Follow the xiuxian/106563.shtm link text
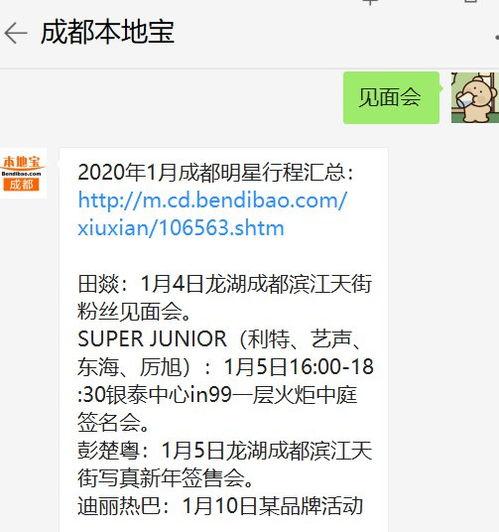Image resolution: width=499 pixels, height=532 pixels. (x=181, y=227)
